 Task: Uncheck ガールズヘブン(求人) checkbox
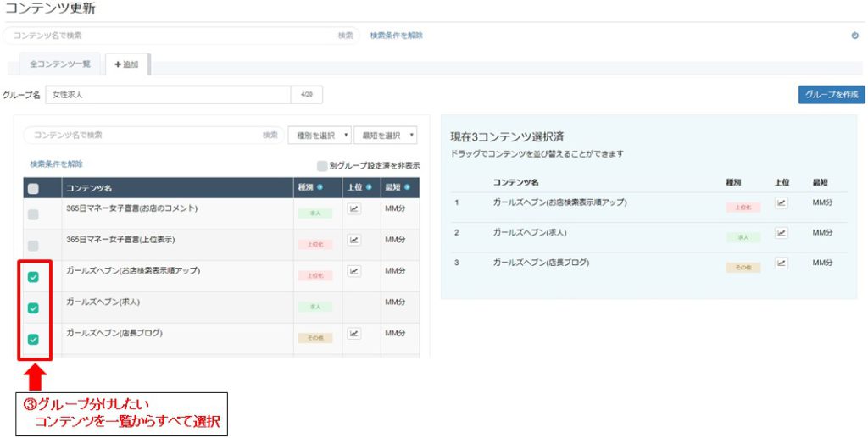point(33,308)
